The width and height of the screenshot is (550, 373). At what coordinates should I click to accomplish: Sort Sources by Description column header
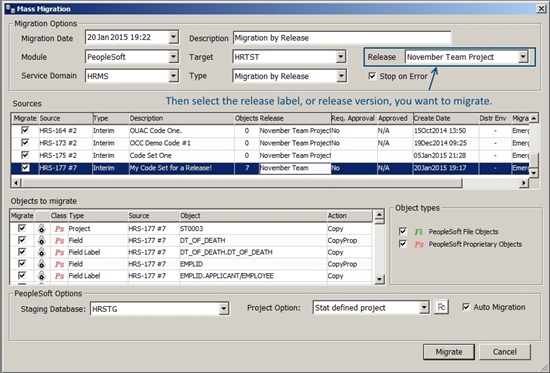click(181, 118)
